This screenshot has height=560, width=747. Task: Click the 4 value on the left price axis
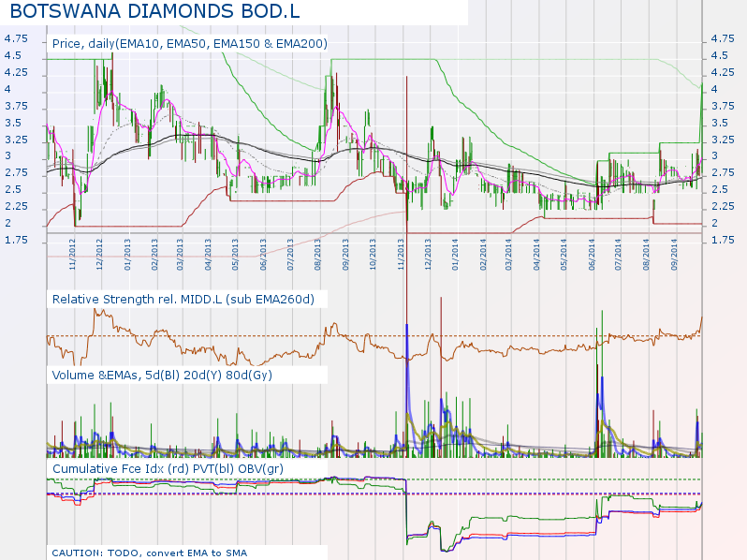click(x=7, y=89)
